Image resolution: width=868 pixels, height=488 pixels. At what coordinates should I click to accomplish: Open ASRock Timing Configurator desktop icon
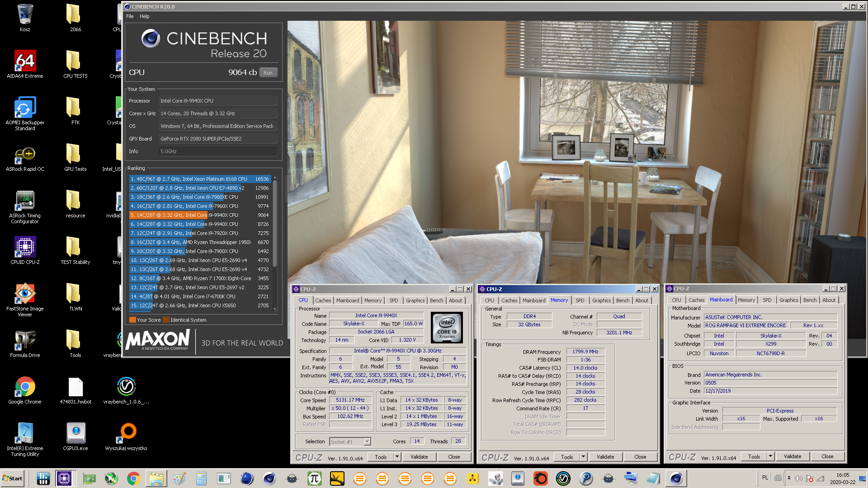[x=25, y=207]
